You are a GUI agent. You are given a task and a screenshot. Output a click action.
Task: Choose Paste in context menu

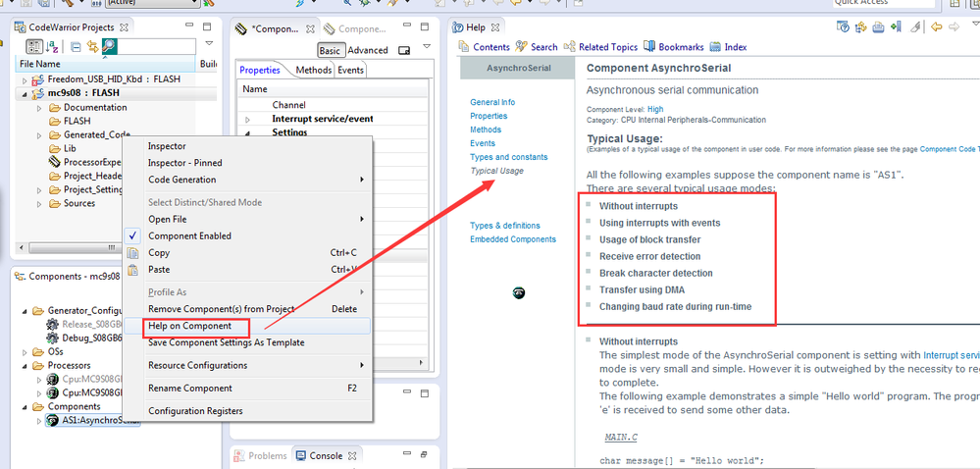click(x=247, y=270)
